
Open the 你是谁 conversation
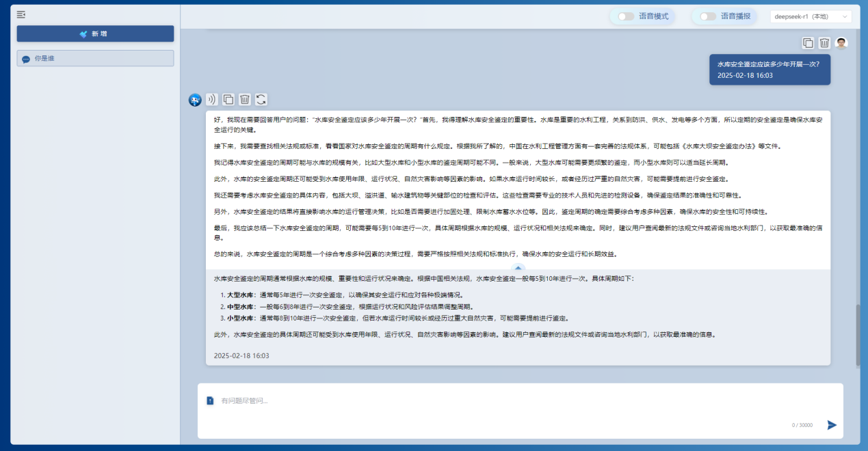click(x=95, y=59)
